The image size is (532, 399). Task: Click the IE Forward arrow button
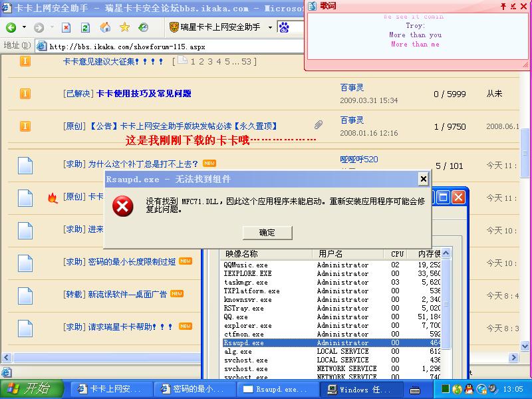(39, 27)
